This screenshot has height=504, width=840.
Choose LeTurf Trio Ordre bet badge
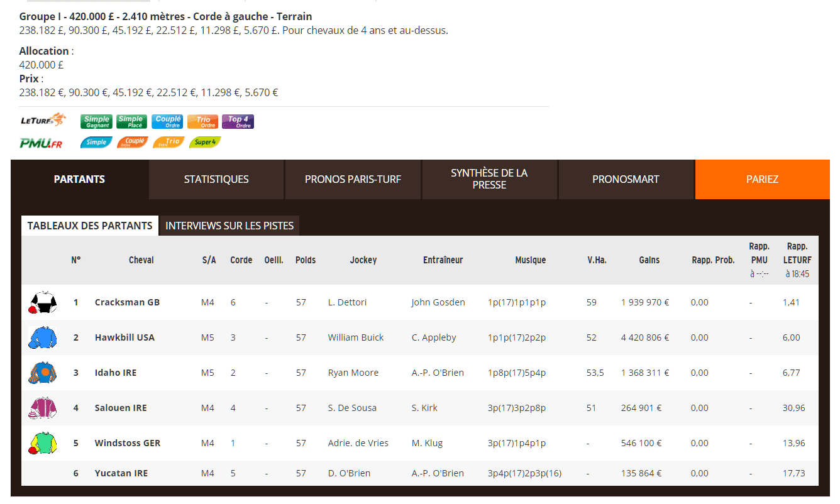(x=202, y=121)
